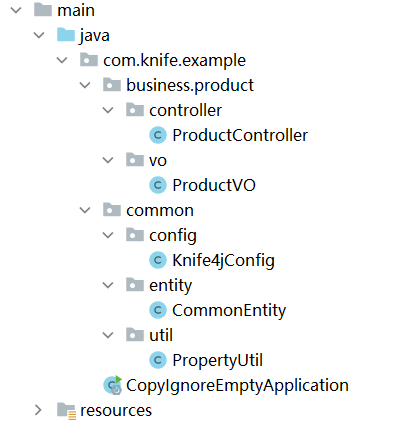Click the Knife4jConfig class icon
This screenshot has width=406, height=423.
158,260
